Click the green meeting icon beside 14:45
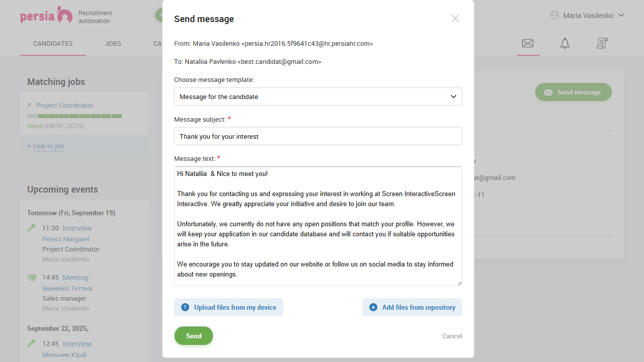This screenshot has width=644, height=362. 32,277
